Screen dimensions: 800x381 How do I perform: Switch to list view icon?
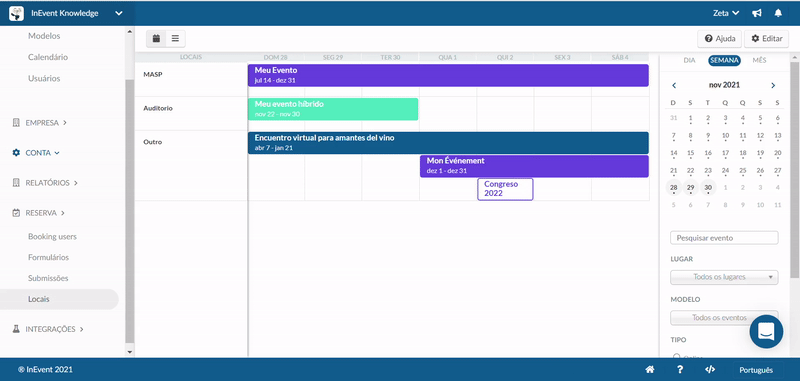tap(176, 39)
